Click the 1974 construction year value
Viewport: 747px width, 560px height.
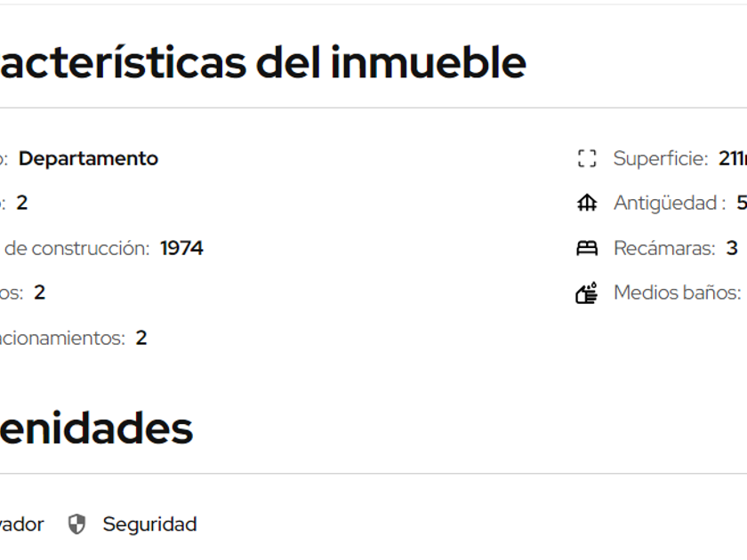tap(181, 248)
